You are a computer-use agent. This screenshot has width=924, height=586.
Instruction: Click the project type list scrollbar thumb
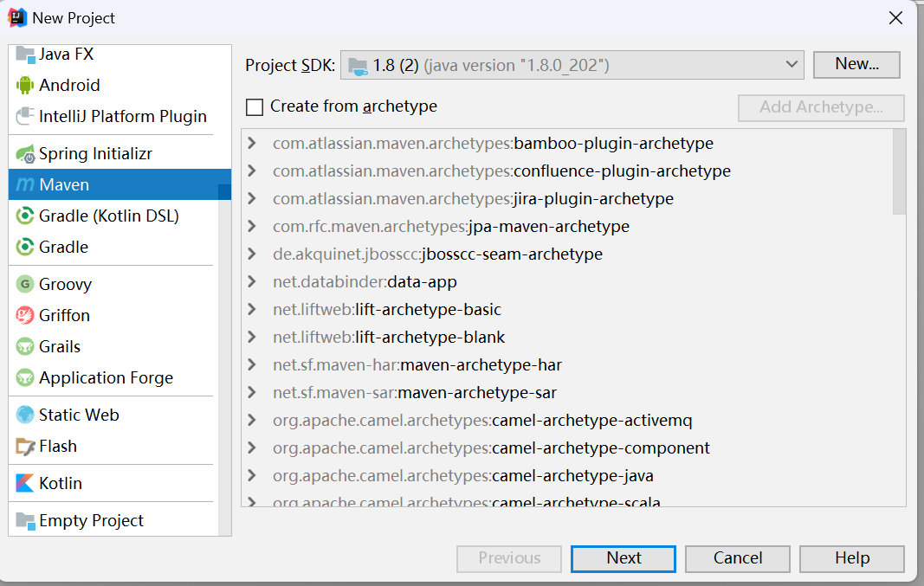pos(224,192)
